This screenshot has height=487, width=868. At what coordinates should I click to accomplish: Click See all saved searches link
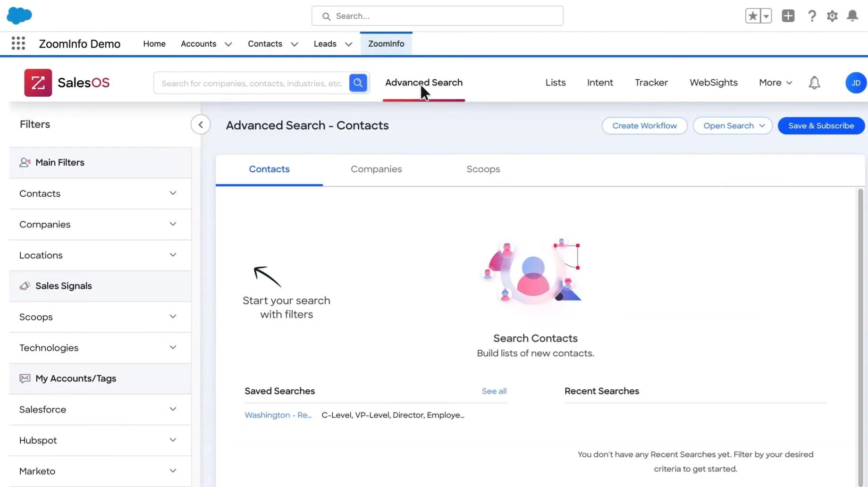pos(494,391)
